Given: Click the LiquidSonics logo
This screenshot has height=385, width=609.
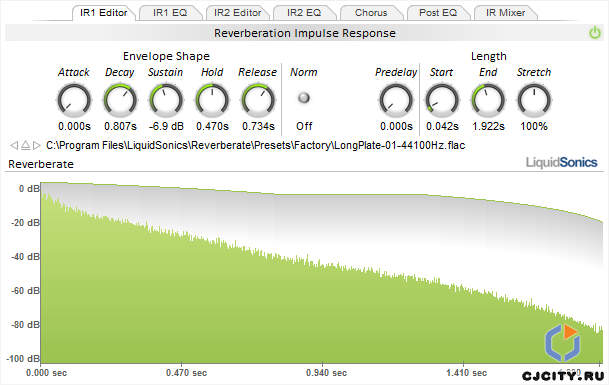Looking at the screenshot, I should [562, 162].
